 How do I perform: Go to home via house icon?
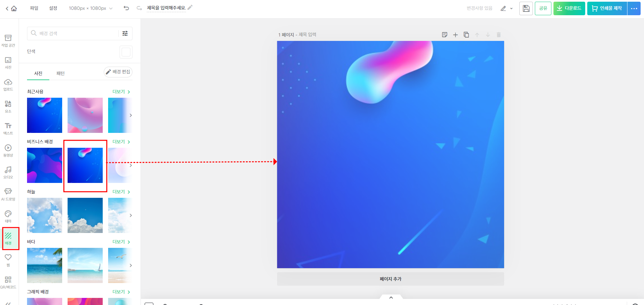tap(14, 8)
